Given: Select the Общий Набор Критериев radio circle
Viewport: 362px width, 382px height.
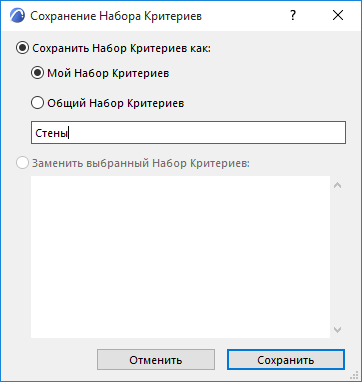Looking at the screenshot, I should [x=37, y=103].
